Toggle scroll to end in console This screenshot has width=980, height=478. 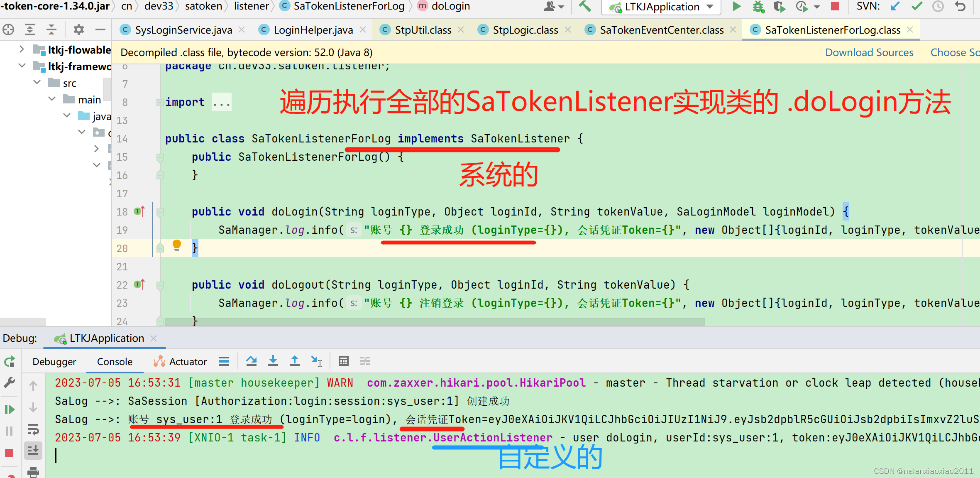pyautogui.click(x=33, y=450)
